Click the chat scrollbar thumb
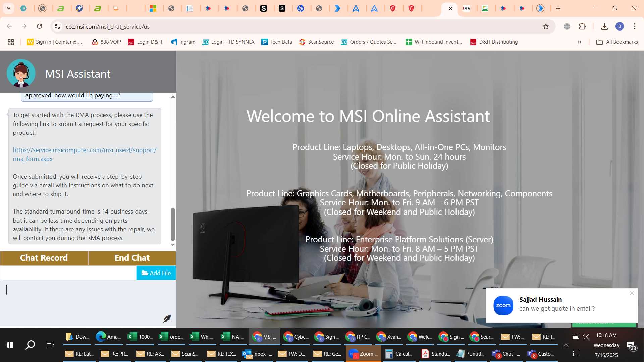This screenshot has height=362, width=644. pyautogui.click(x=173, y=224)
